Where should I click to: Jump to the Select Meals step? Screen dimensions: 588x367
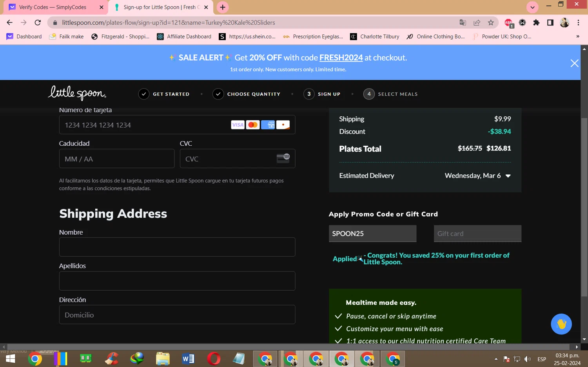(391, 94)
